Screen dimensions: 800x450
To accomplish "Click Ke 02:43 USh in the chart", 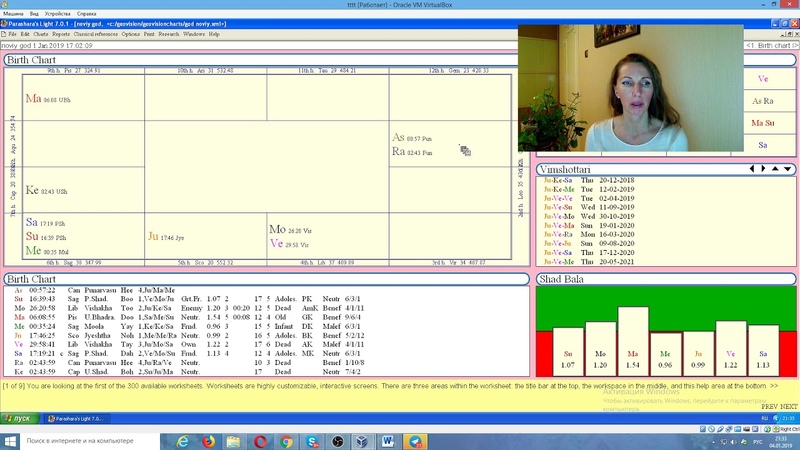I will point(46,190).
